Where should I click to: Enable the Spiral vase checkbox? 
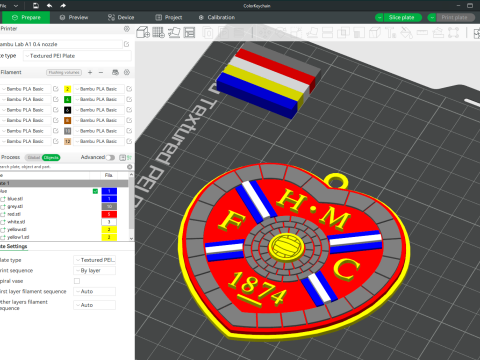tap(77, 281)
